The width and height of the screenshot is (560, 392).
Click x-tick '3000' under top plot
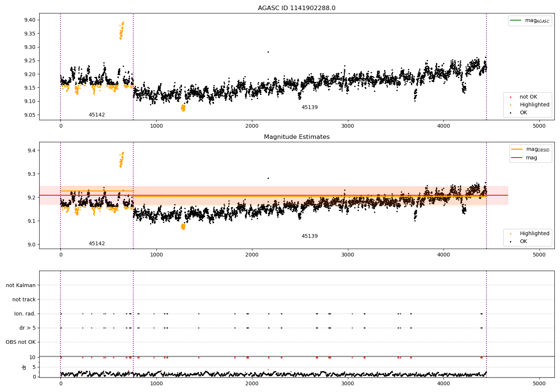[348, 126]
